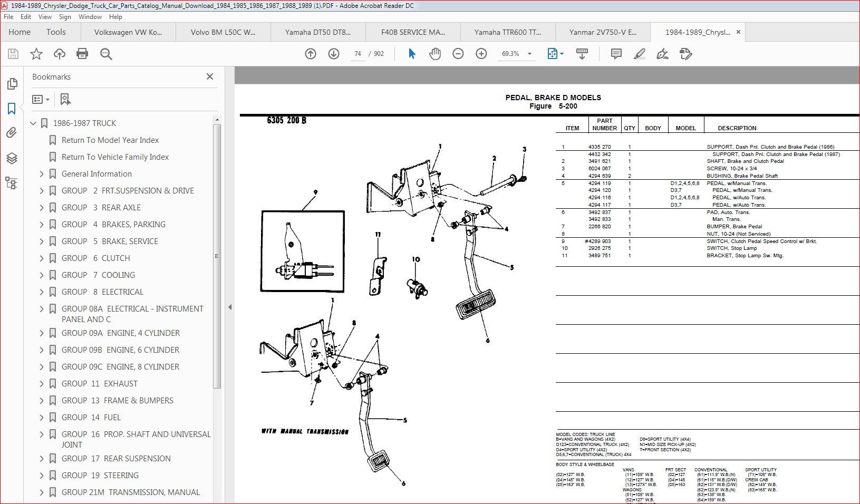Toggle the bookmarks panel icon in sidebar
The width and height of the screenshot is (860, 504).
coord(12,109)
